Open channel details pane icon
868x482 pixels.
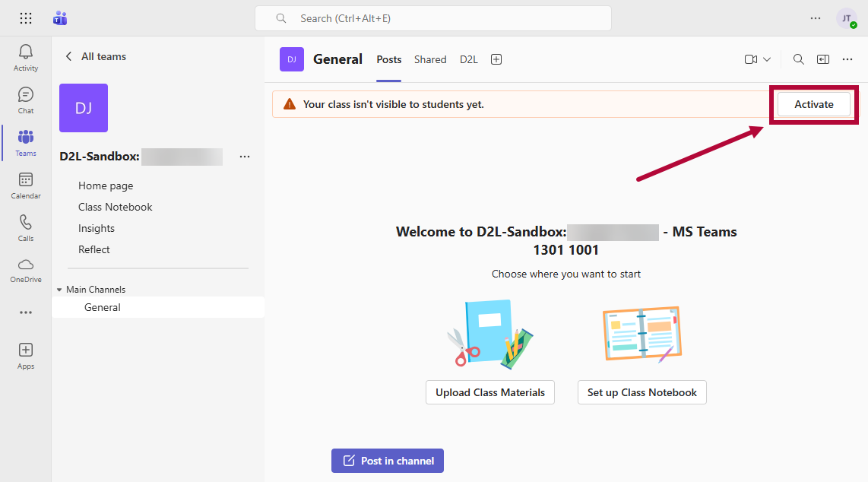point(823,59)
